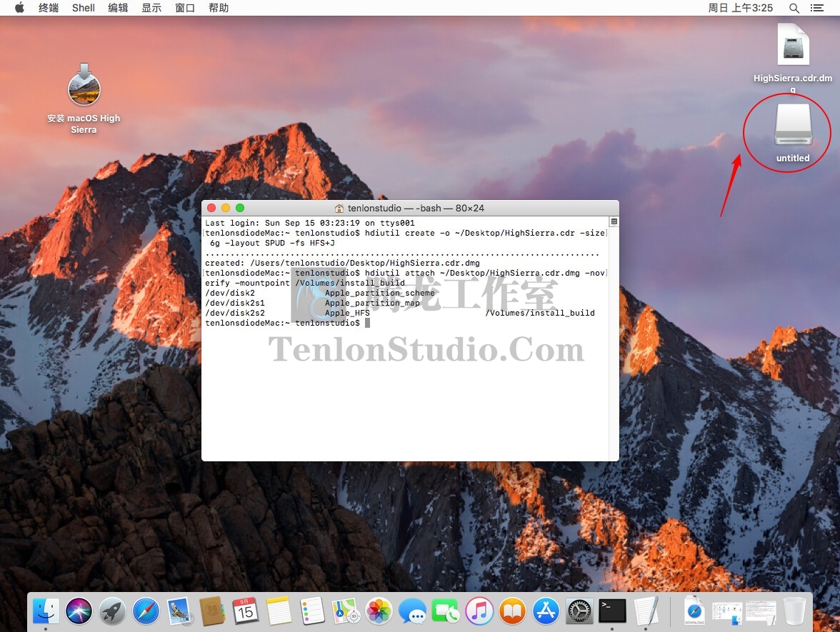Open the Apple menu

[19, 7]
